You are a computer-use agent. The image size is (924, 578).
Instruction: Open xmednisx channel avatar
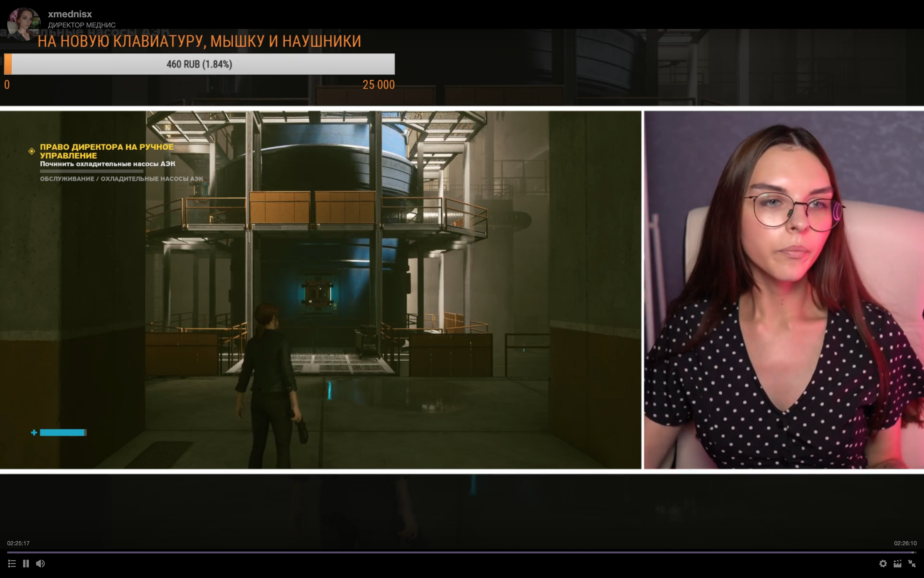click(24, 24)
